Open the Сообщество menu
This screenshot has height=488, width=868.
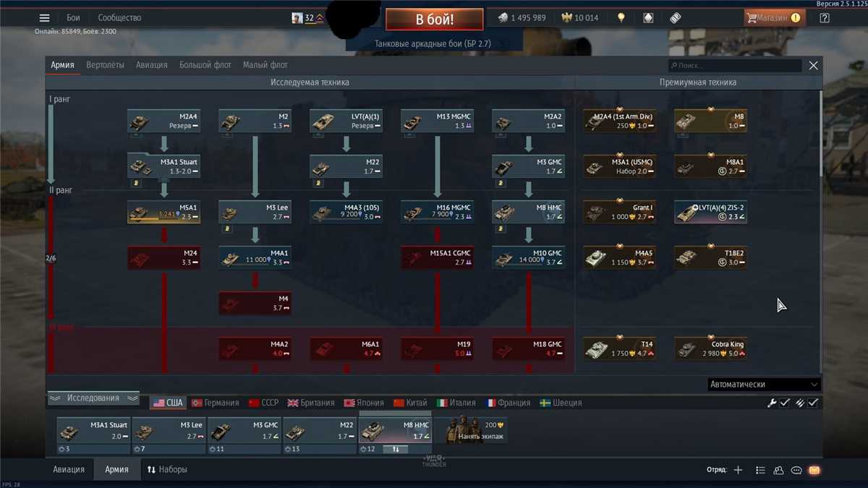click(119, 18)
